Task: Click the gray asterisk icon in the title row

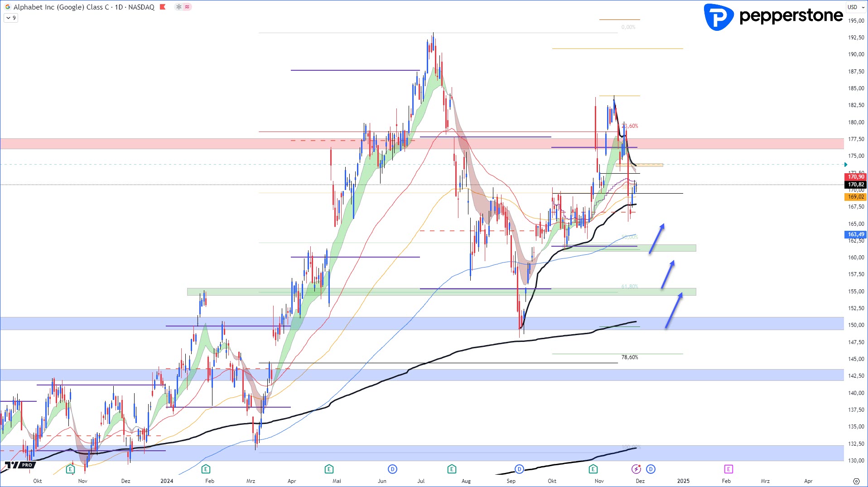Action: 179,7
